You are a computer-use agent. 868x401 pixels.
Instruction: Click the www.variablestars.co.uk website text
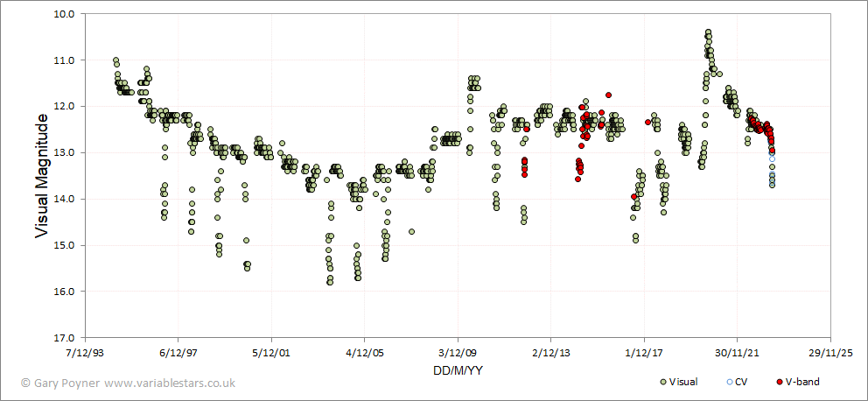click(170, 383)
